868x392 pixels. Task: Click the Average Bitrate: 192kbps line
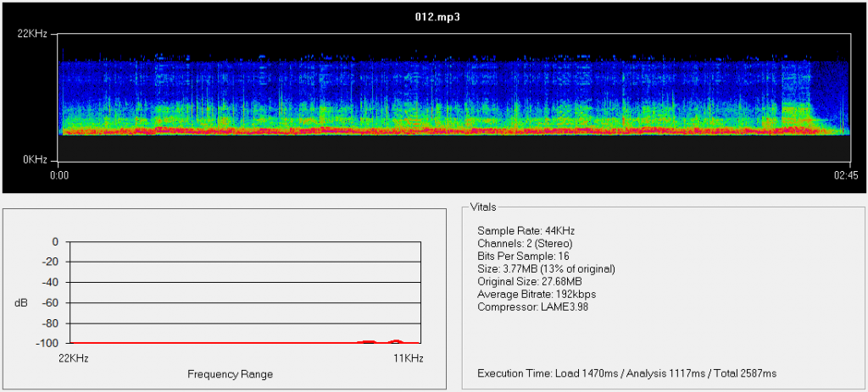[537, 294]
